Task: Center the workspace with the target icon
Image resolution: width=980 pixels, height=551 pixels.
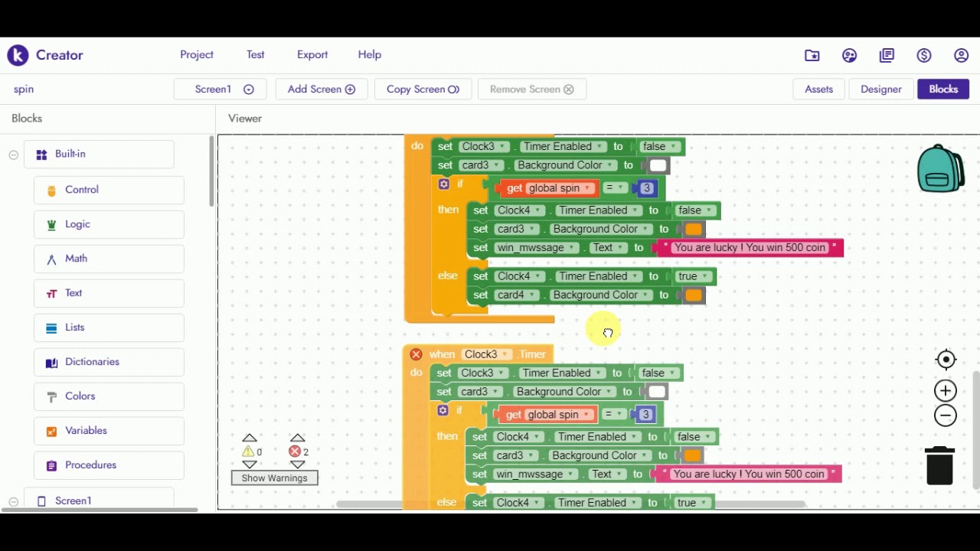Action: pos(946,360)
